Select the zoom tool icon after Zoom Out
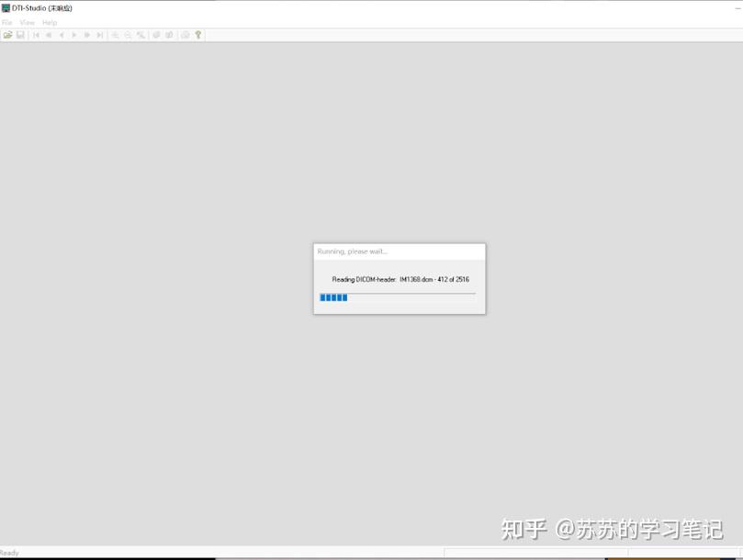Image resolution: width=743 pixels, height=560 pixels. tap(141, 35)
